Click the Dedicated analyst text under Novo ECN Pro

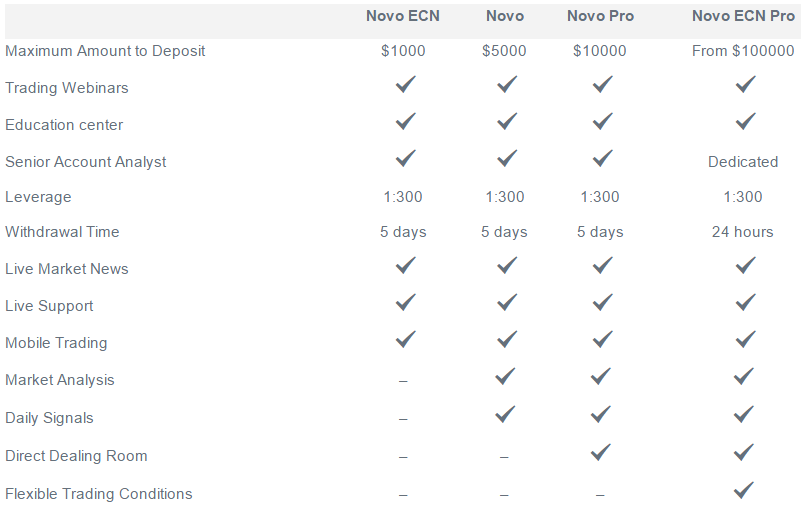pyautogui.click(x=743, y=162)
